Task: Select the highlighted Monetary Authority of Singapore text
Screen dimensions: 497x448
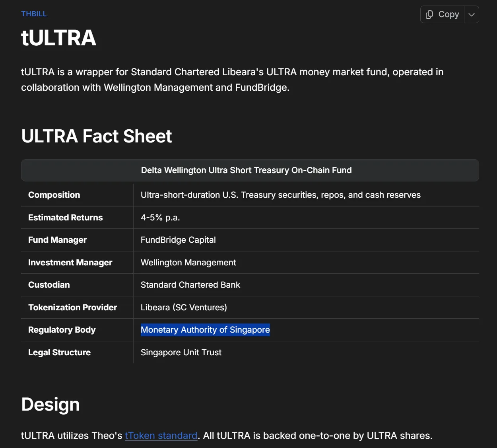Action: [205, 330]
